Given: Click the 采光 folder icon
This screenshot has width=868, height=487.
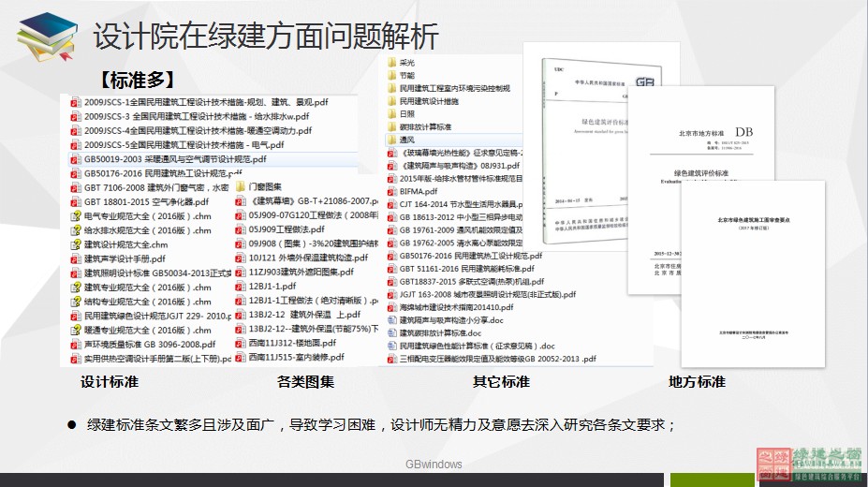Looking at the screenshot, I should [x=392, y=63].
